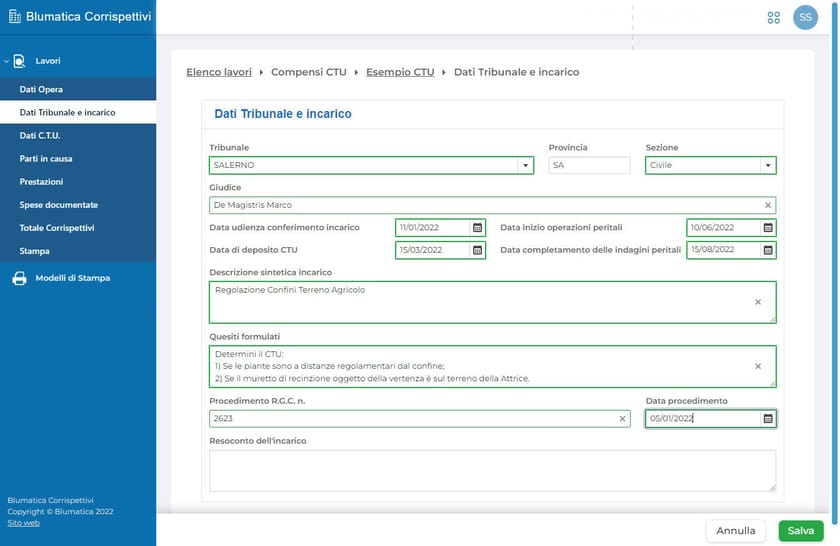The width and height of the screenshot is (840, 546).
Task: Expand the Sezione dropdown
Action: pyautogui.click(x=767, y=166)
